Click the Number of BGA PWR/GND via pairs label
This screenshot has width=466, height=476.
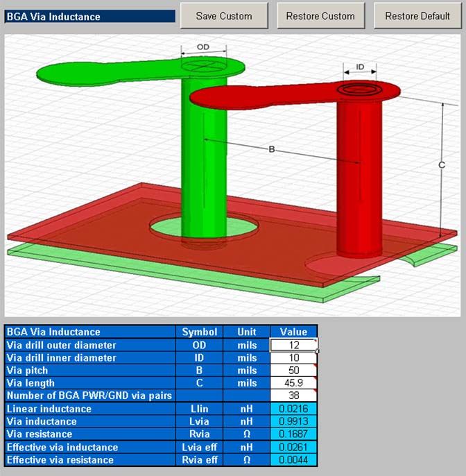pyautogui.click(x=89, y=396)
